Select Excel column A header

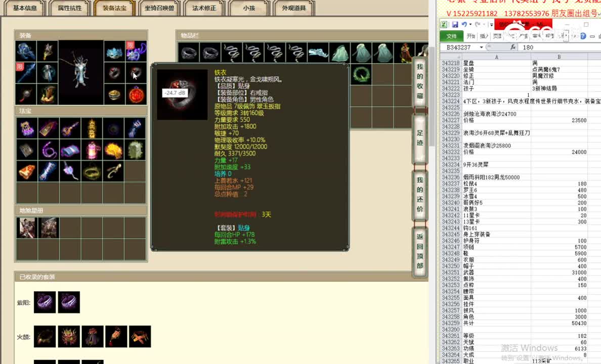click(x=496, y=57)
